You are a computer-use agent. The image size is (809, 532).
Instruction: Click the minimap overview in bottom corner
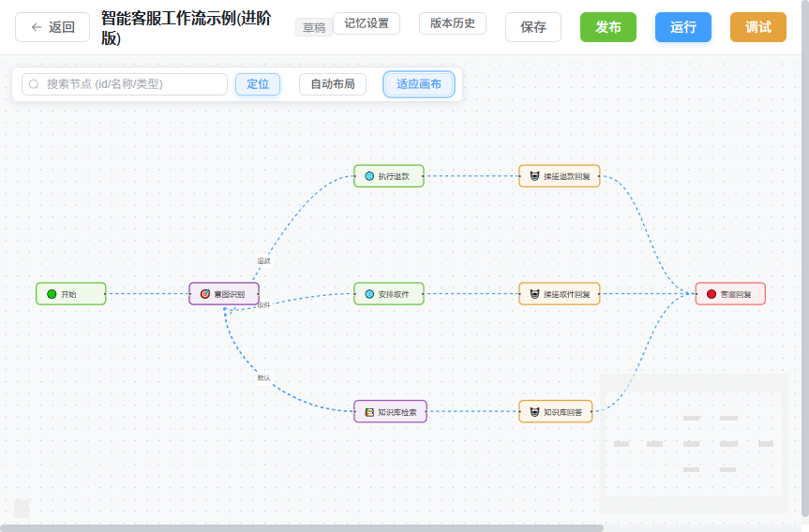[x=694, y=444]
